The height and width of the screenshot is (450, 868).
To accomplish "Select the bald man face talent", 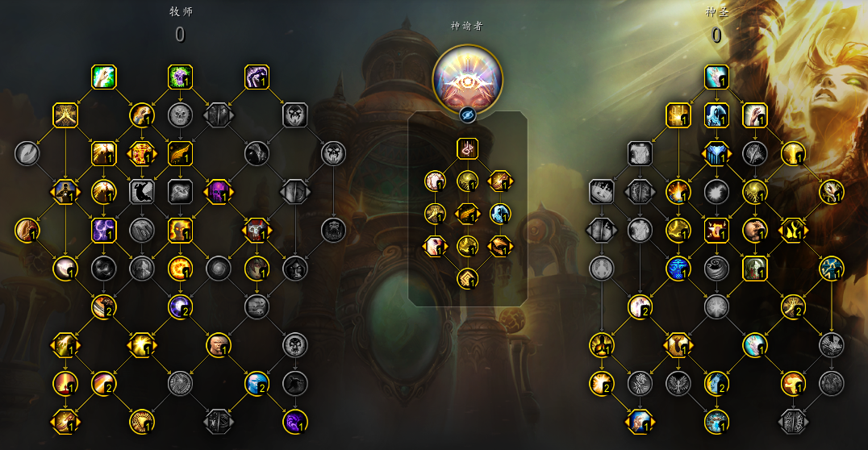I will pyautogui.click(x=218, y=345).
